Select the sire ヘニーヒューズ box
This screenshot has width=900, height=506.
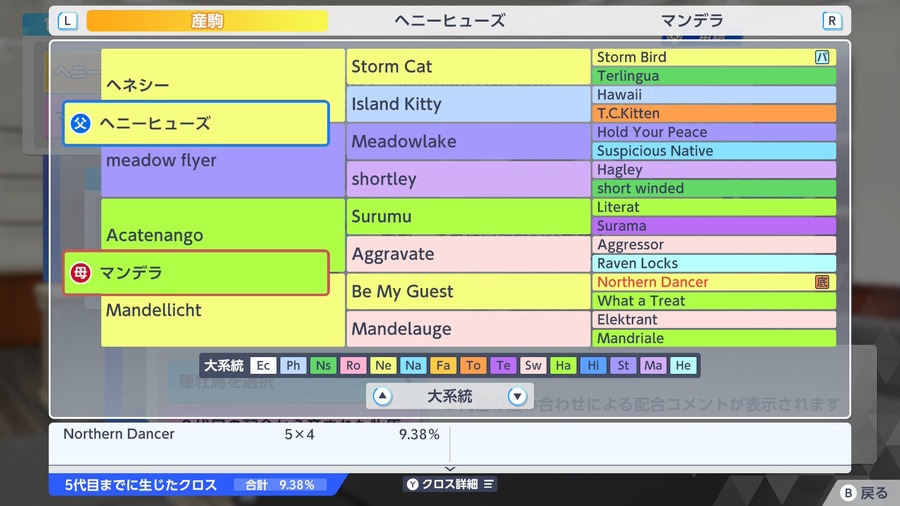pyautogui.click(x=196, y=123)
